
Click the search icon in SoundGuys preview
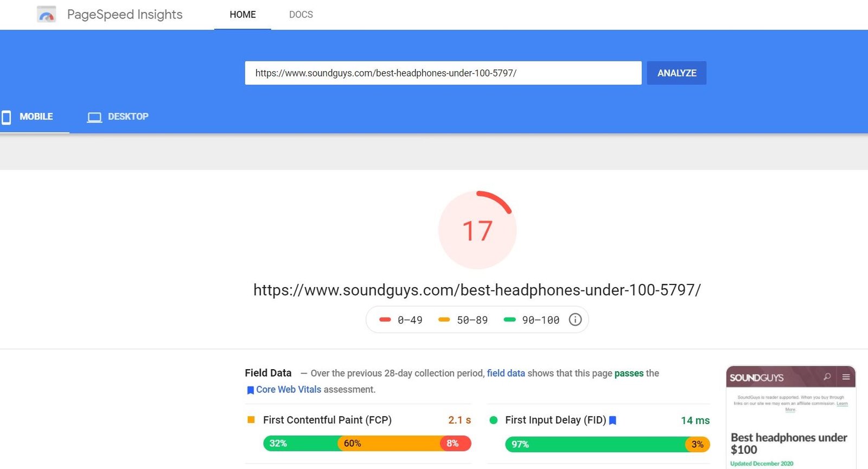(827, 377)
